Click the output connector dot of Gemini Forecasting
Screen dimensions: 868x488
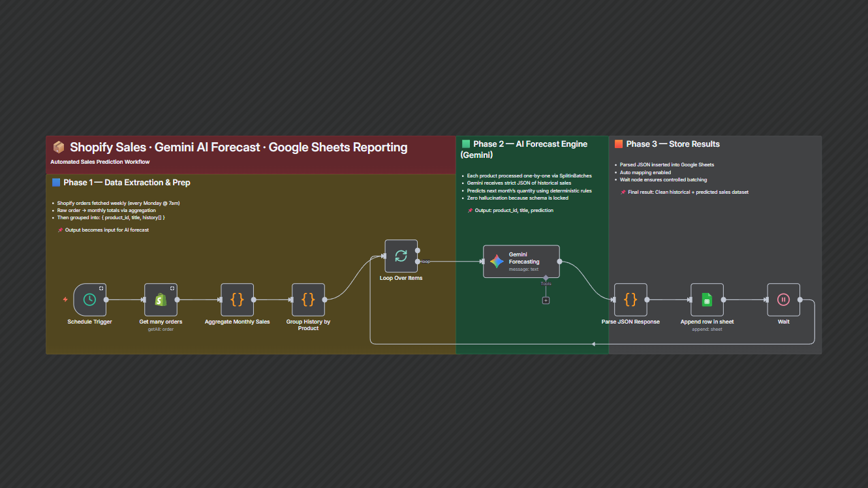pyautogui.click(x=559, y=261)
